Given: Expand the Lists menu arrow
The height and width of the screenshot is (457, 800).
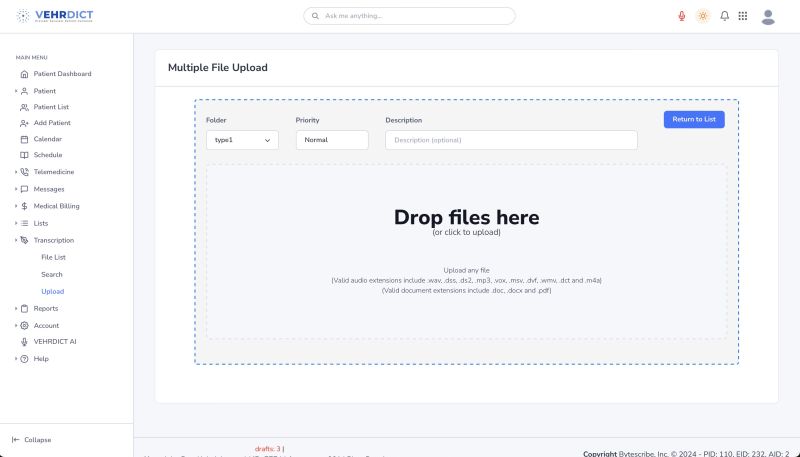Looking at the screenshot, I should tap(16, 223).
